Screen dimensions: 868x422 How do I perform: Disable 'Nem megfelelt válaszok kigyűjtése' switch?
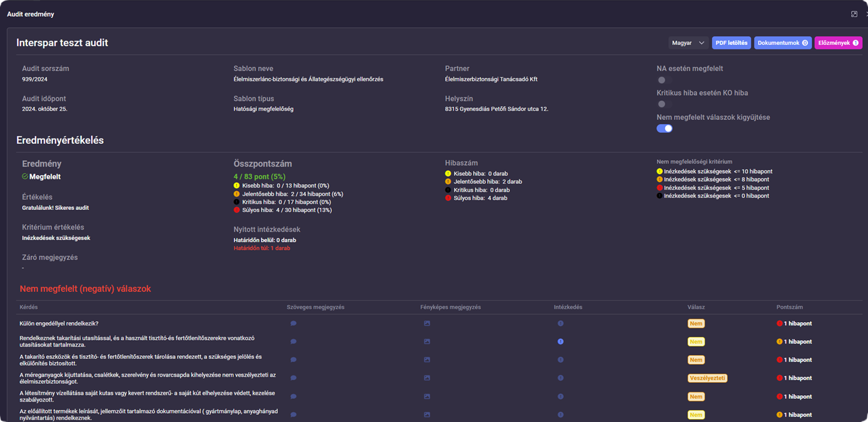tap(664, 128)
